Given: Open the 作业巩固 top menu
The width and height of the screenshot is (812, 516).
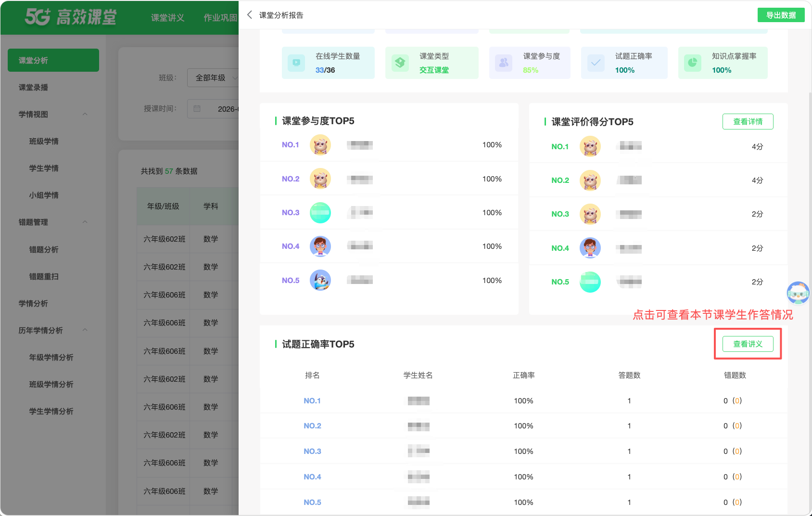Looking at the screenshot, I should (x=220, y=18).
